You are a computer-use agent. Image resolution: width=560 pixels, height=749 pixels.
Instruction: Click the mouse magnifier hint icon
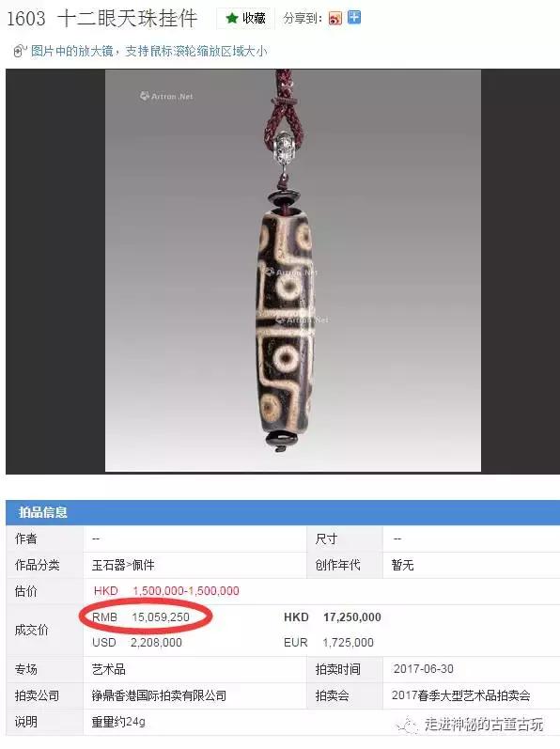pos(19,51)
